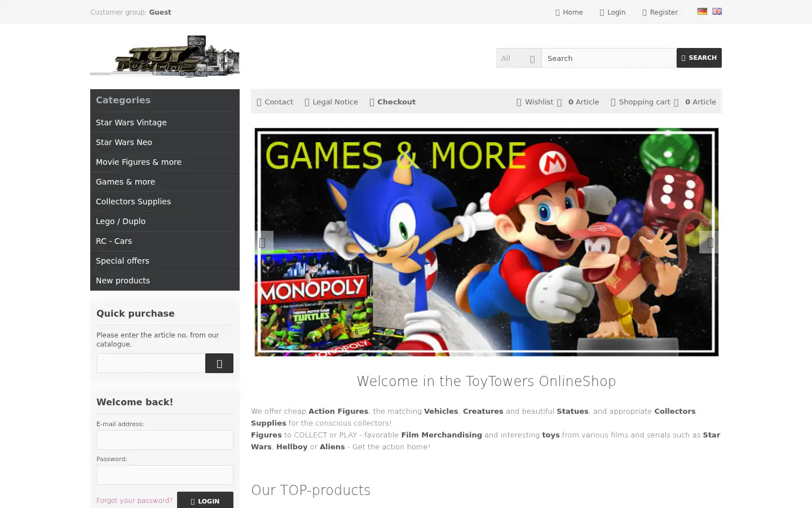Image resolution: width=812 pixels, height=508 pixels.
Task: Open Movie Figures & more category
Action: coord(165,162)
